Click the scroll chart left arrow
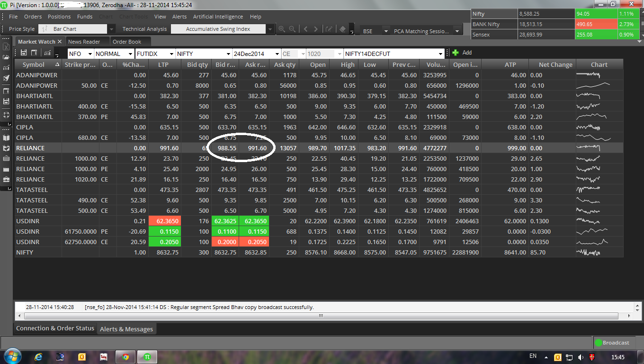The image size is (644, 364). (305, 29)
